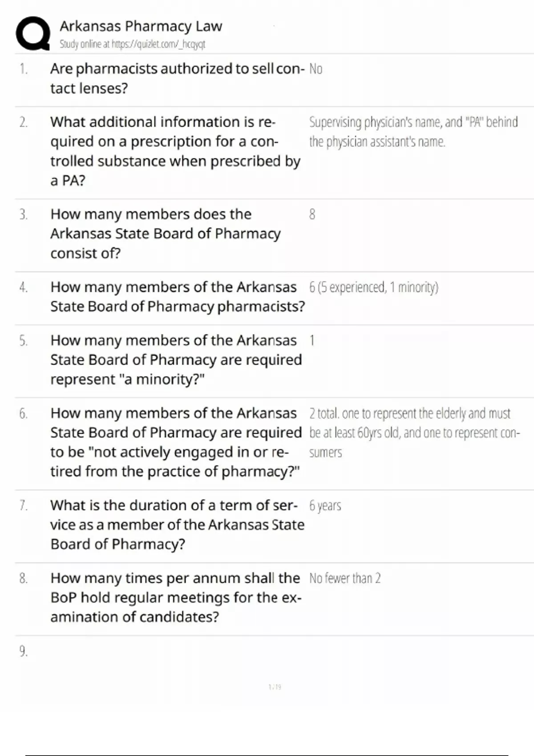
Task: Click the "6 years" answer
Action: (325, 506)
